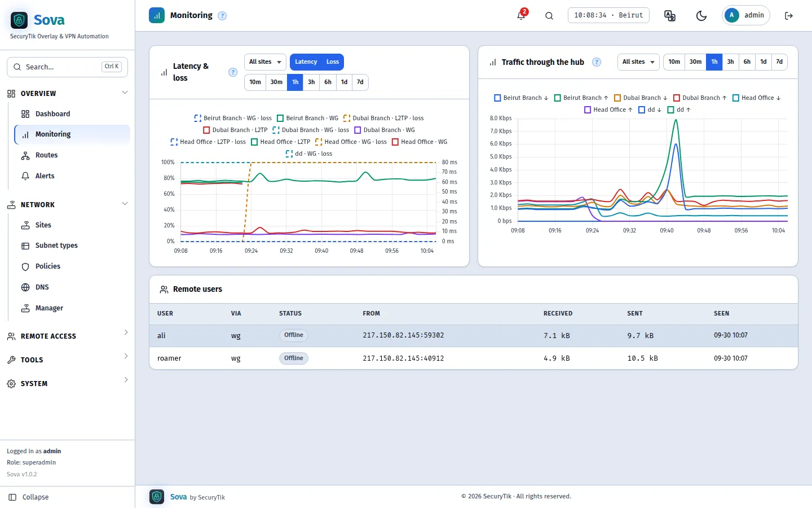The height and width of the screenshot is (508, 812).
Task: Toggle dark mode moon icon
Action: pos(701,16)
